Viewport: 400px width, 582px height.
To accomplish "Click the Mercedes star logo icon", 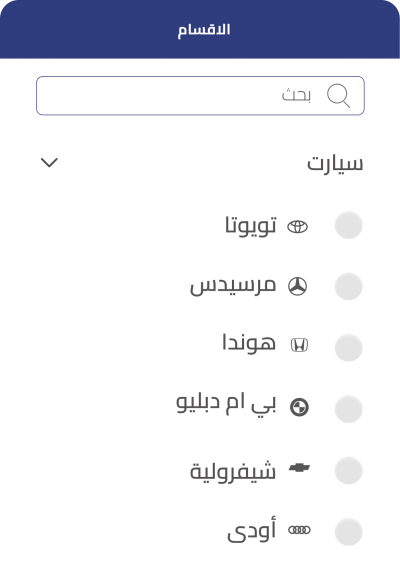I will point(298,287).
